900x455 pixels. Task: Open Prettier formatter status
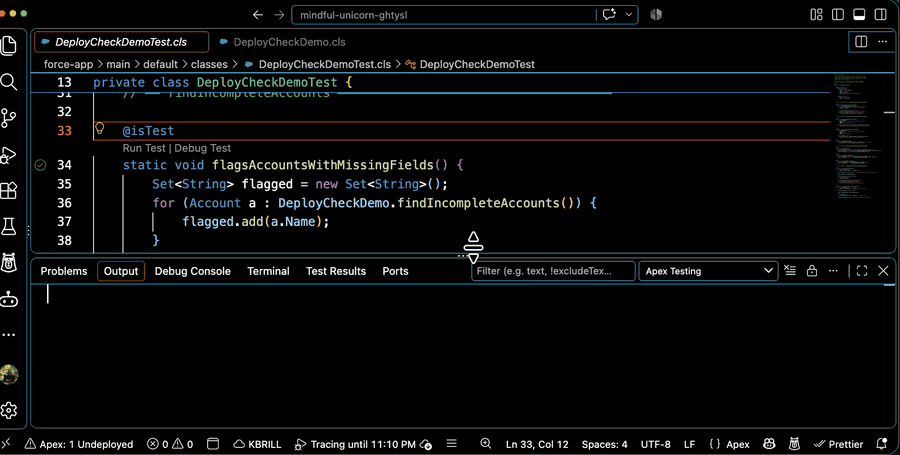pos(839,444)
